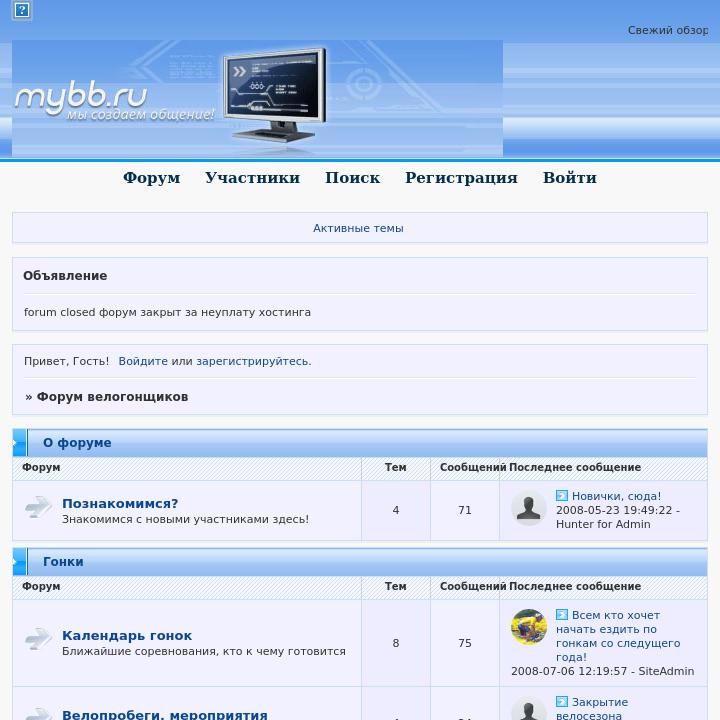Screen dimensions: 720x720
Task: Click the Форум велогонщиков title text
Action: [x=112, y=397]
